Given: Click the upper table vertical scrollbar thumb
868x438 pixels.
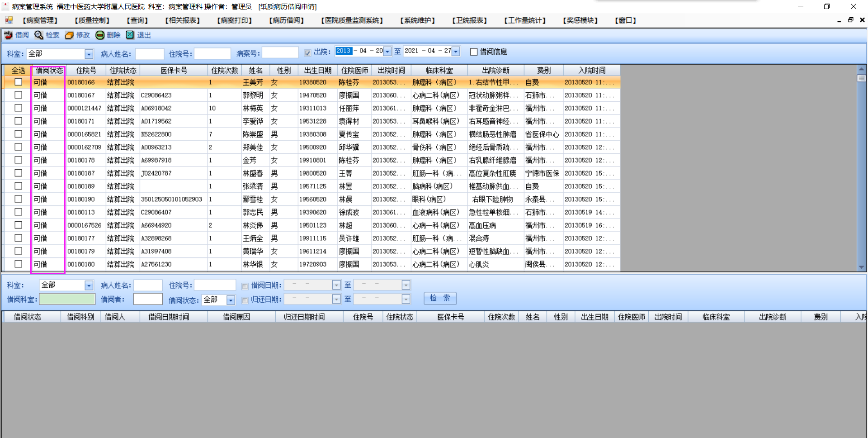Looking at the screenshot, I should tap(862, 78).
